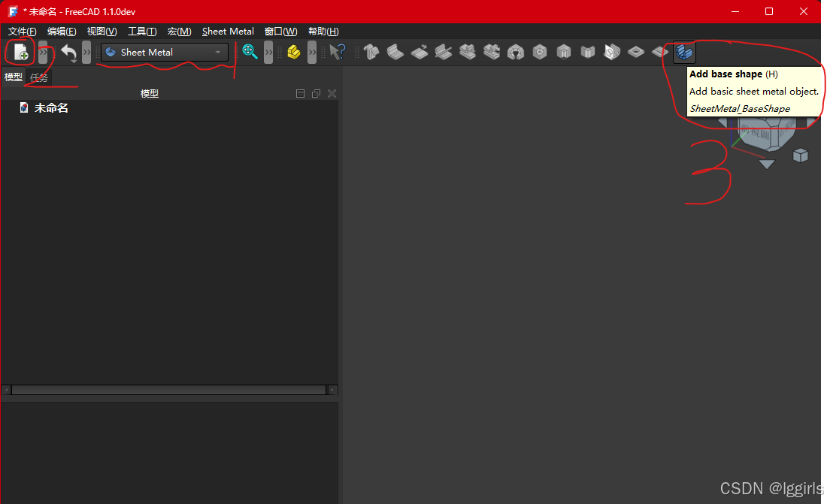Maximize the FreeCAD window

click(769, 11)
